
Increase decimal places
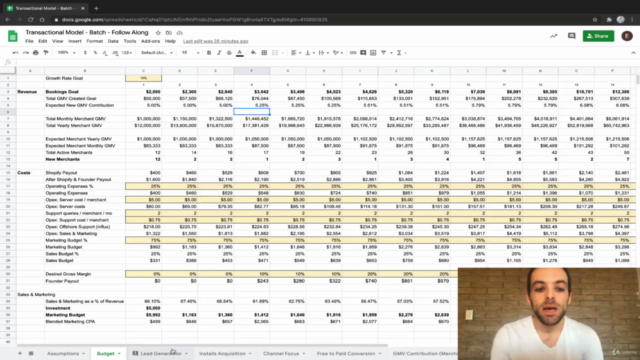(x=115, y=53)
